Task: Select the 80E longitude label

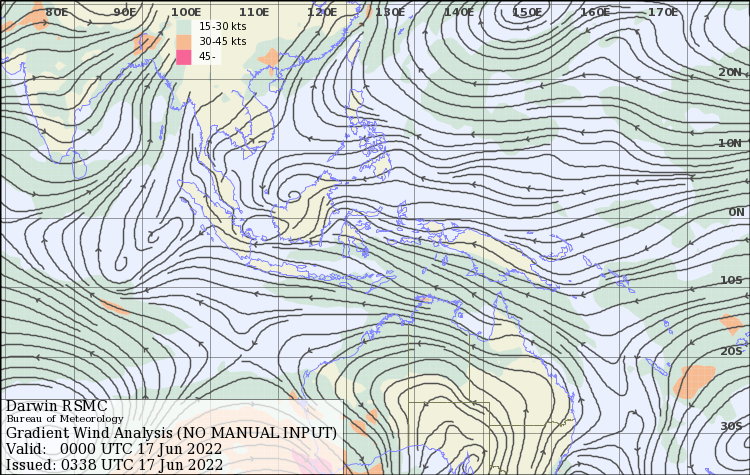Action: click(x=57, y=12)
